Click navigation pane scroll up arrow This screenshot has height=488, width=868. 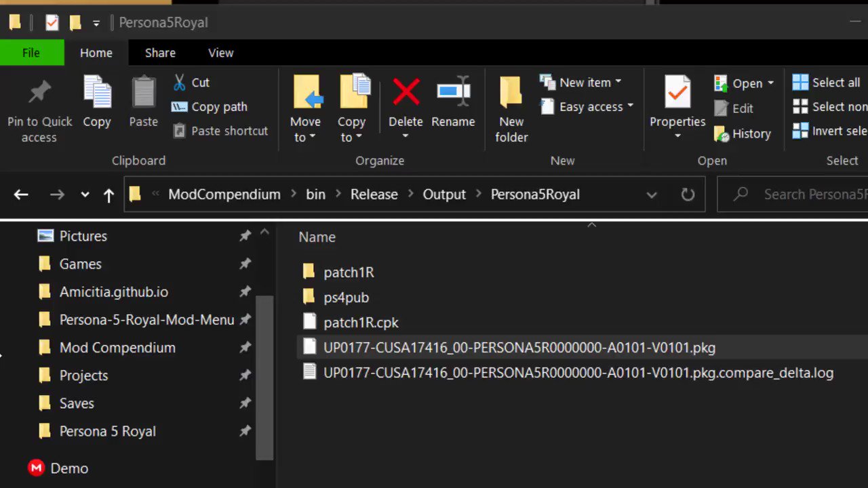(264, 232)
